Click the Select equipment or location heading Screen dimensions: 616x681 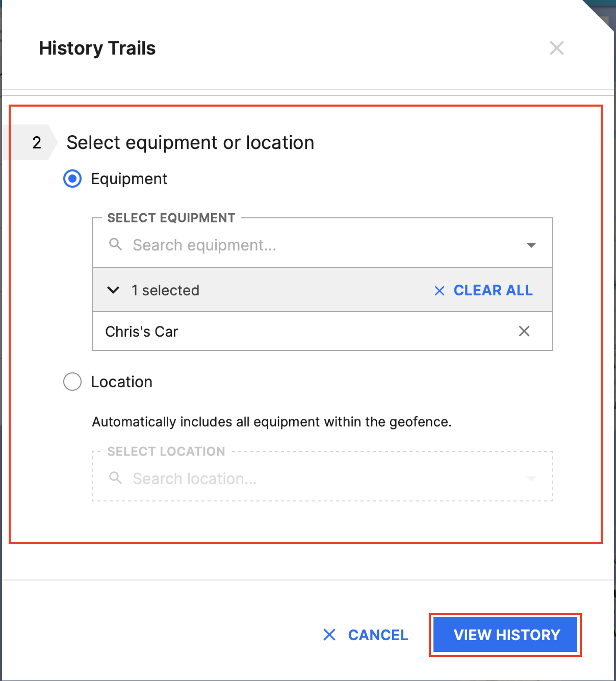(x=190, y=143)
